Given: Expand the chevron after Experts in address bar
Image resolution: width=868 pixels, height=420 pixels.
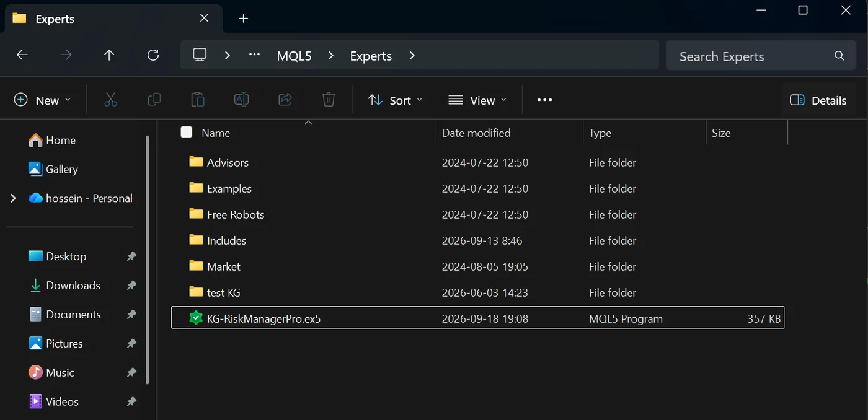Looking at the screenshot, I should tap(412, 56).
